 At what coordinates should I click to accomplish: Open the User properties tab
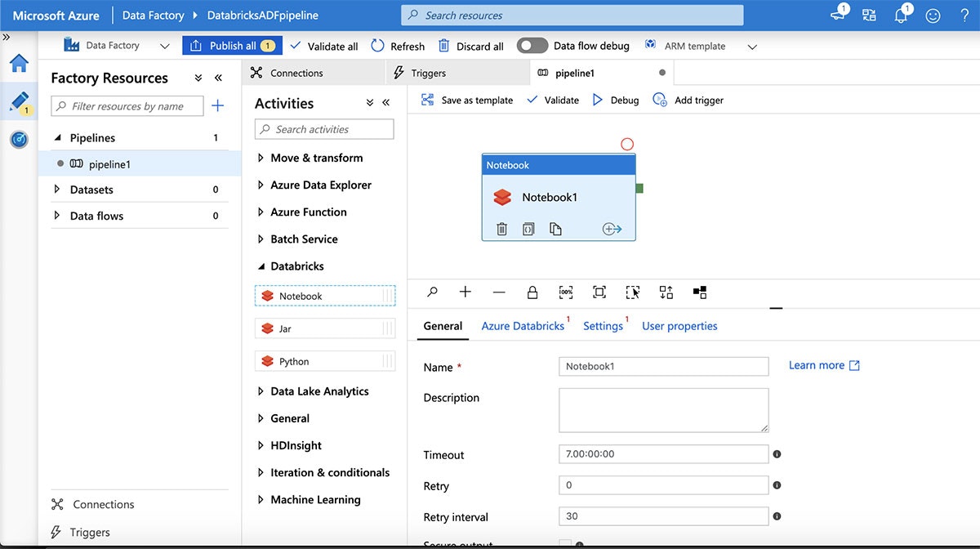coord(679,326)
